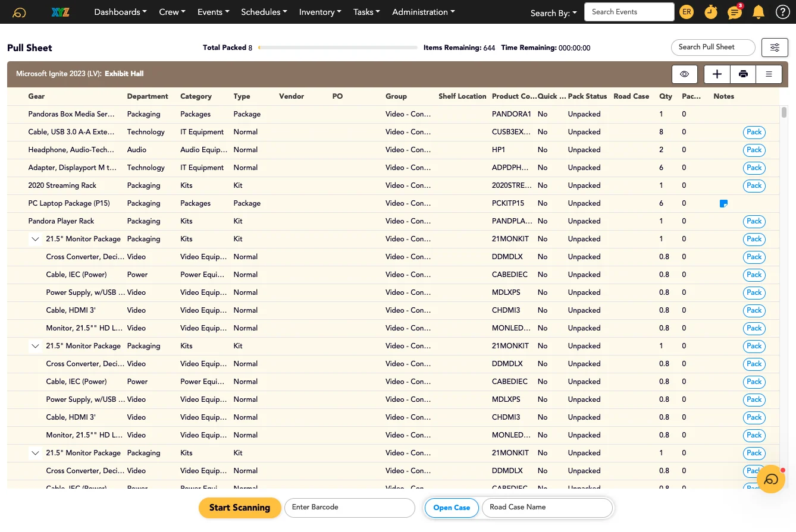
Task: Collapse the second 21.5" Monitor Package row
Action: [35, 346]
